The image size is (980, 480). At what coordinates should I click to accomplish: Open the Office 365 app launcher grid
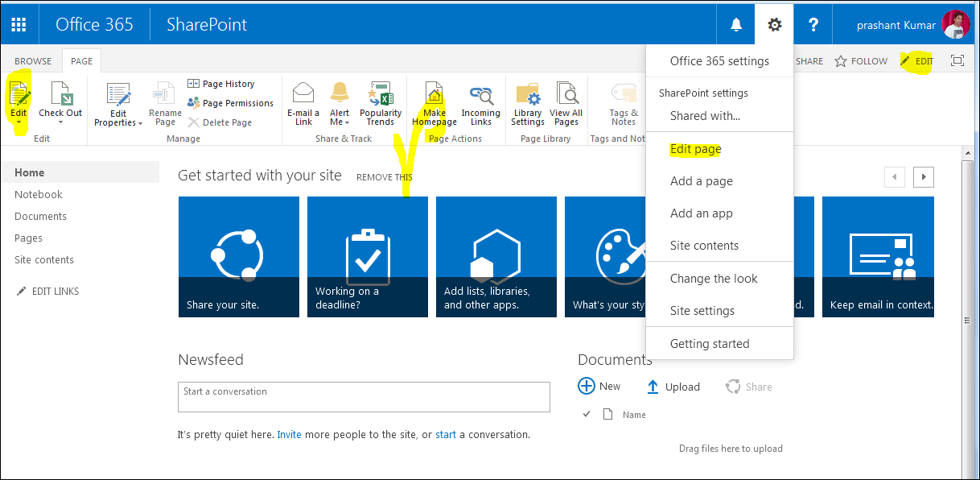tap(19, 24)
